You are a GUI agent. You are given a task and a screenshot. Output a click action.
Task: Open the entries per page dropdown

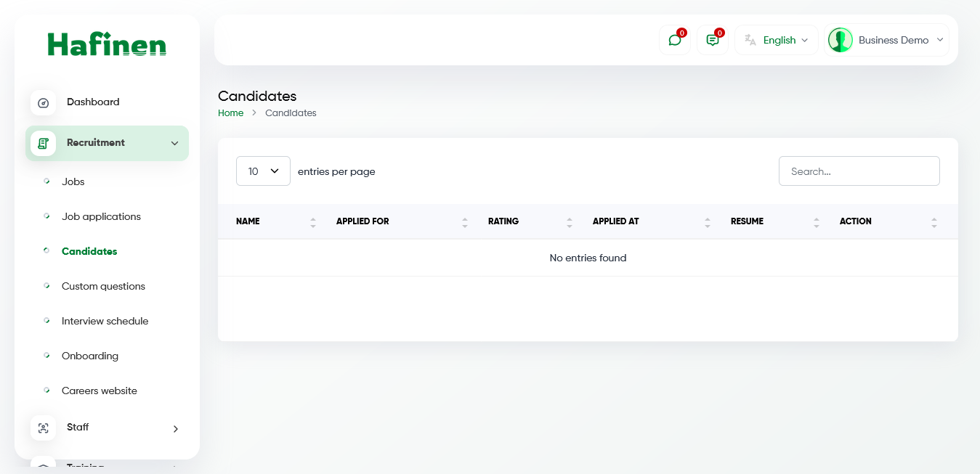coord(263,171)
